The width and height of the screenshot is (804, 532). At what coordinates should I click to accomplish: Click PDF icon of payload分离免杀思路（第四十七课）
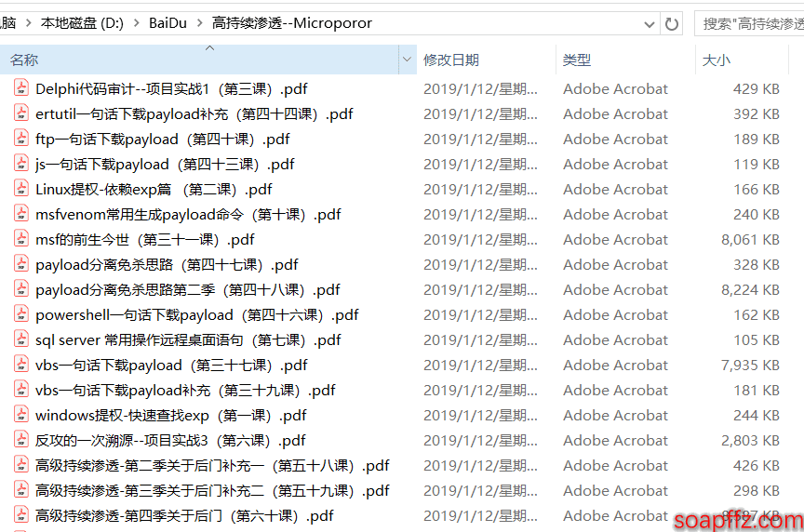pyautogui.click(x=21, y=264)
